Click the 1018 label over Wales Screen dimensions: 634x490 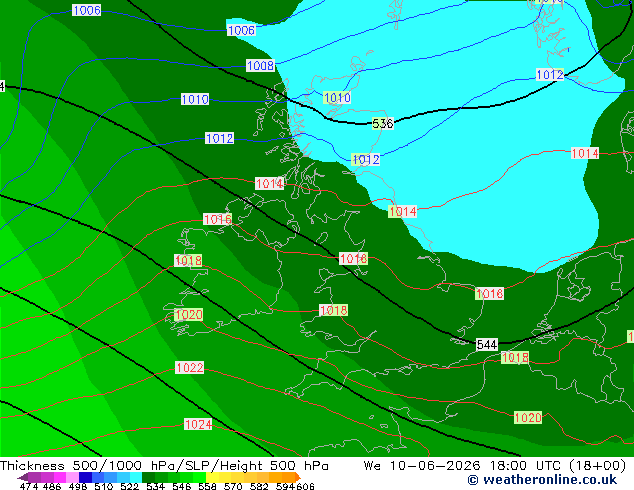pos(333,310)
